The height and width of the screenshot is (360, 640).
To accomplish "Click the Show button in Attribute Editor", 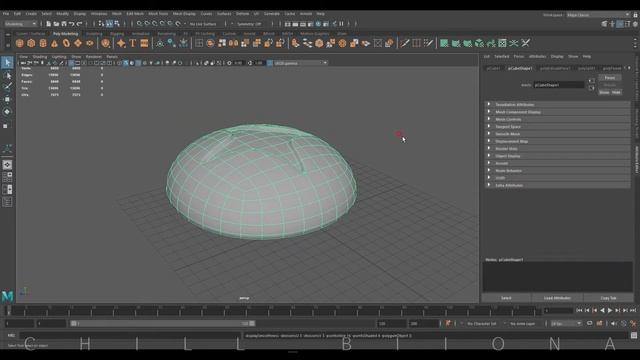I will pos(604,92).
